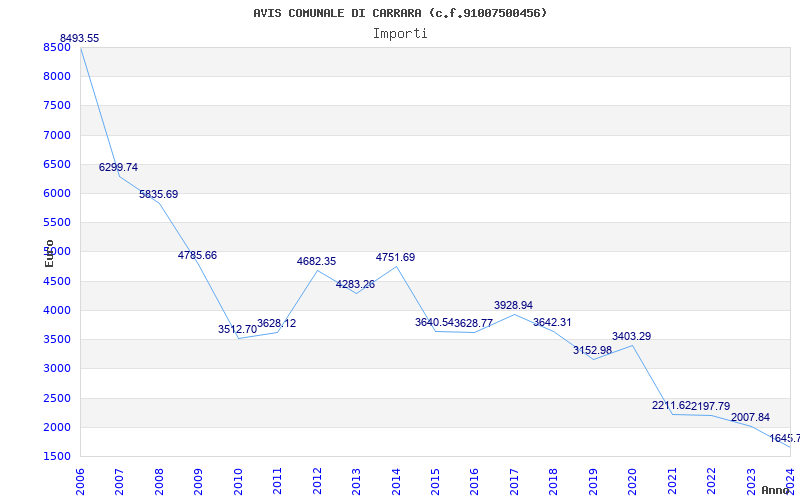The image size is (800, 500).
Task: Click the 5500 y-axis tick label
Action: pyautogui.click(x=57, y=222)
